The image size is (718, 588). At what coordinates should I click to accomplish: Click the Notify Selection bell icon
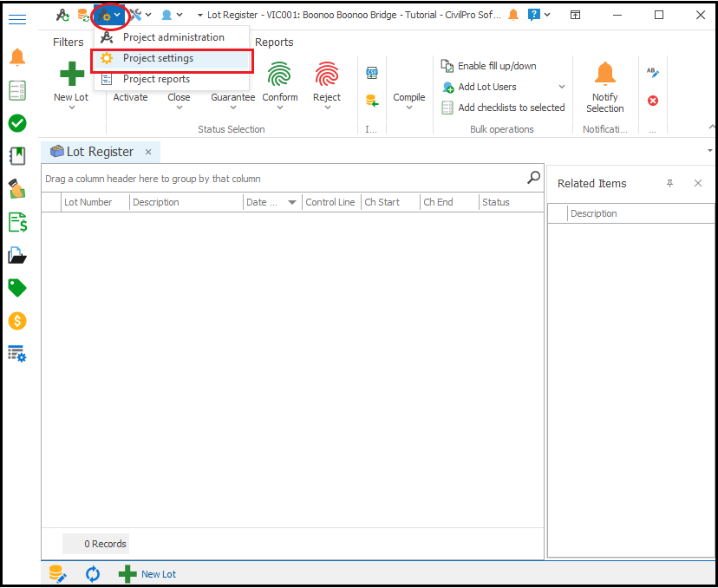pyautogui.click(x=604, y=74)
